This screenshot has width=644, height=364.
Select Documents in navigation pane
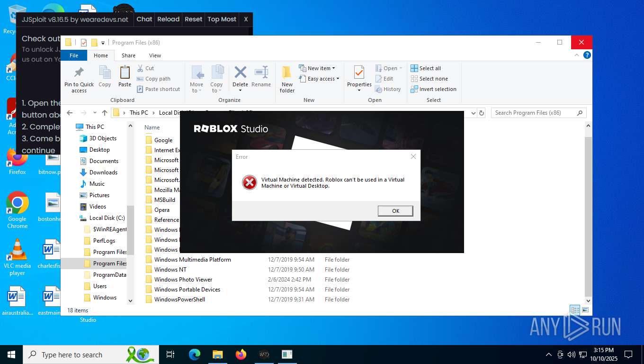(104, 161)
